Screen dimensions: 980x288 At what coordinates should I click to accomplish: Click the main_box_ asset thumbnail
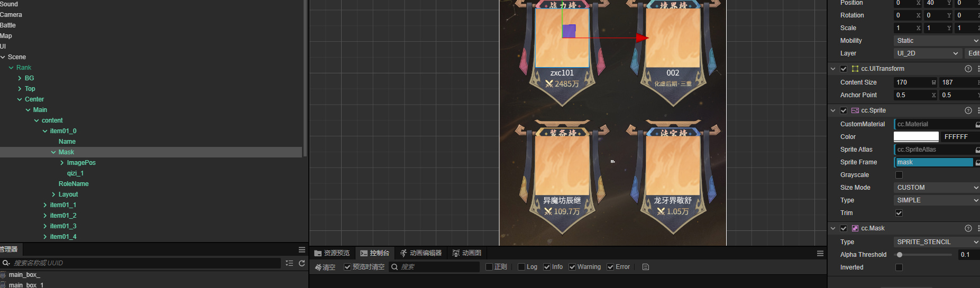coord(3,275)
